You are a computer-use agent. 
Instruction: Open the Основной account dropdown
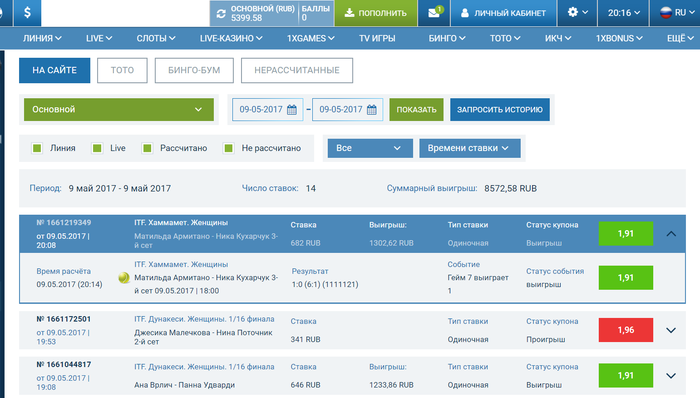119,109
